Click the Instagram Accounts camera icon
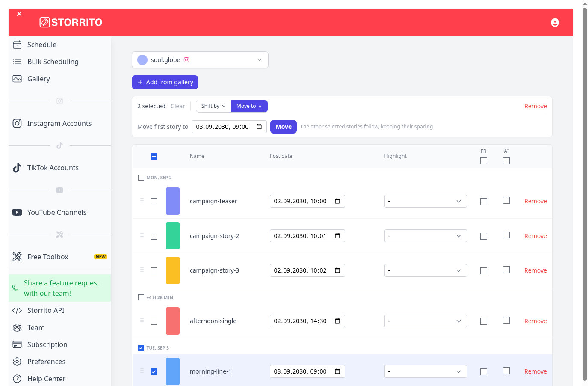588x386 pixels. click(x=17, y=123)
